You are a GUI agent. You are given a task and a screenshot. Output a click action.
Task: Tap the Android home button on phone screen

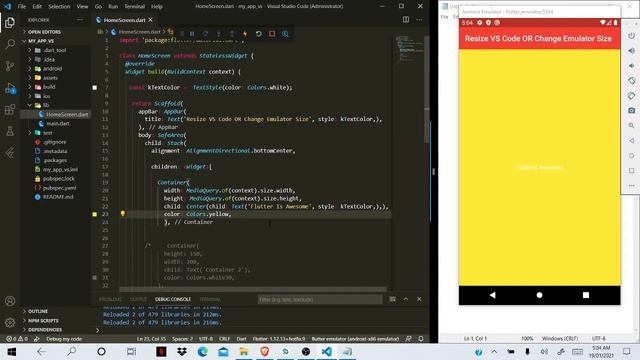tap(539, 295)
